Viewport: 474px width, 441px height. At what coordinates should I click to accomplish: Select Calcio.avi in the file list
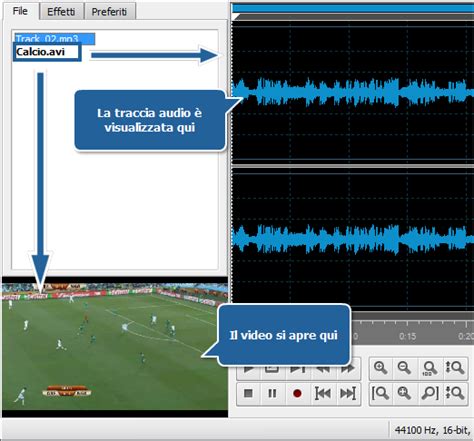(47, 52)
